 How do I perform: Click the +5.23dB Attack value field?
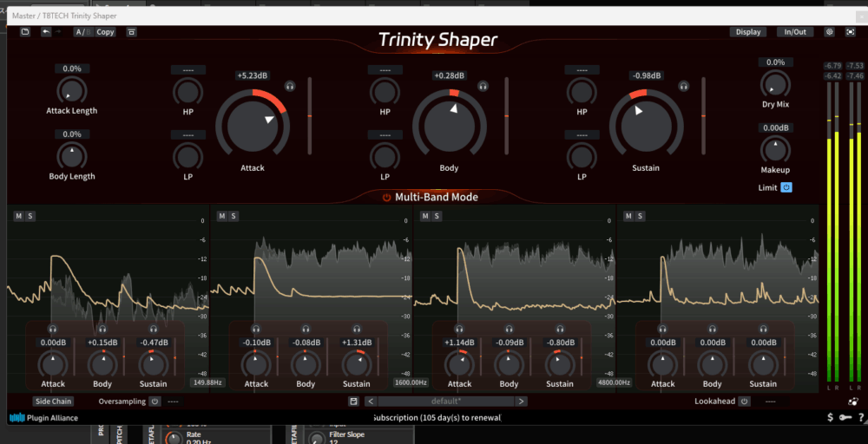click(253, 75)
